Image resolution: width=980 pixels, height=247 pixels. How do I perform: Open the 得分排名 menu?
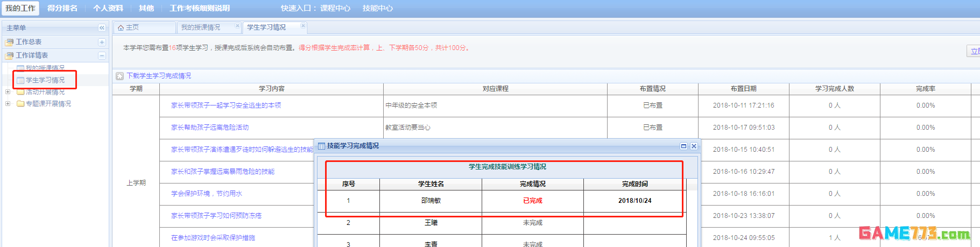click(x=62, y=8)
